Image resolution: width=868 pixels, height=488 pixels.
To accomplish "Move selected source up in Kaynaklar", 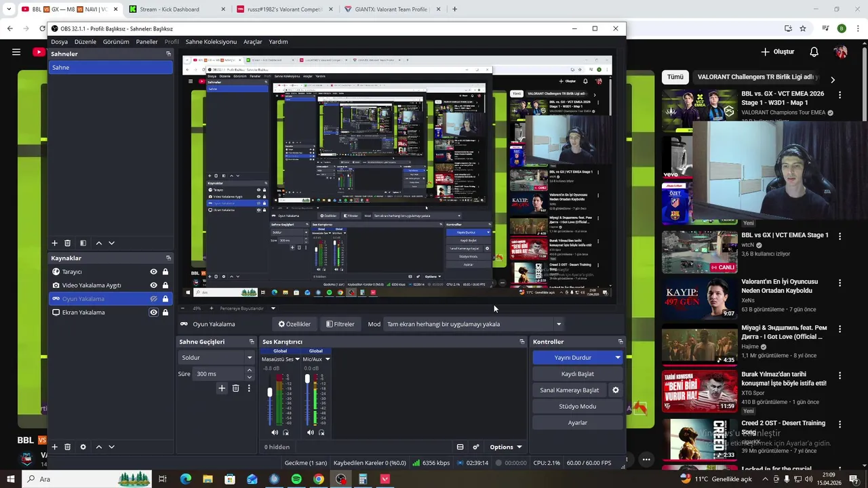I will coord(99,447).
